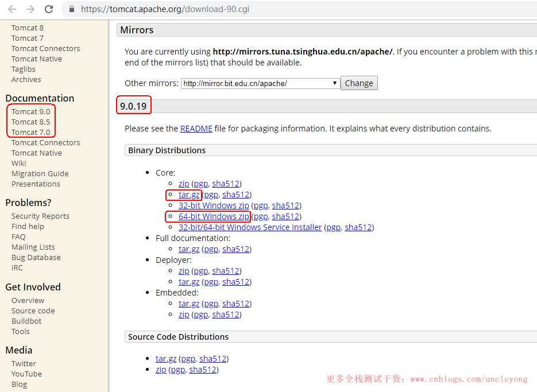
Task: Click the browser forward arrow
Action: pos(30,9)
